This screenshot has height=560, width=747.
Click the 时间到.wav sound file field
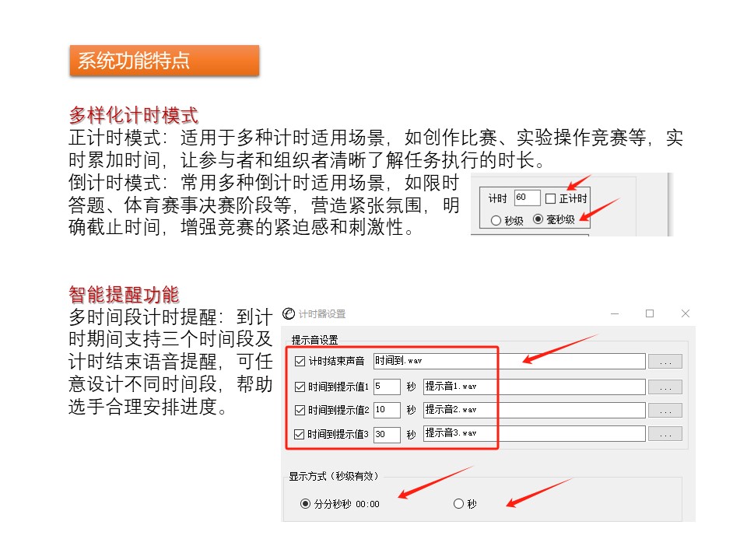point(509,361)
